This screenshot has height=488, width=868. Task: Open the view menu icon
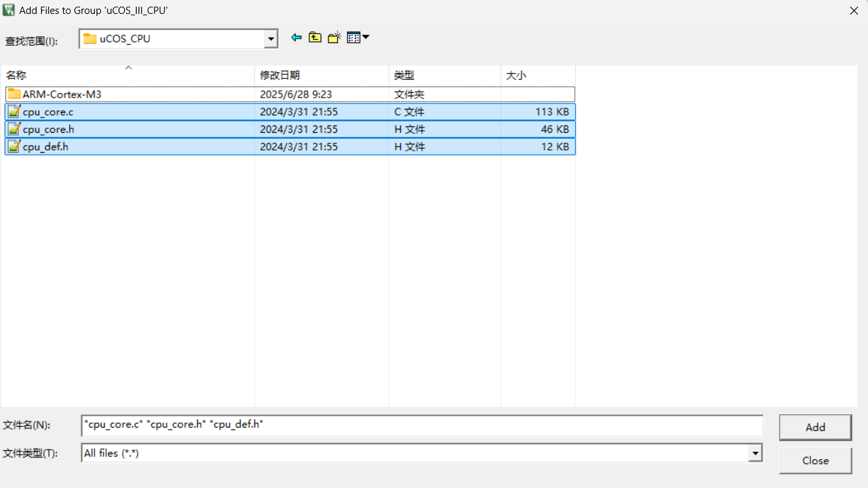(354, 38)
